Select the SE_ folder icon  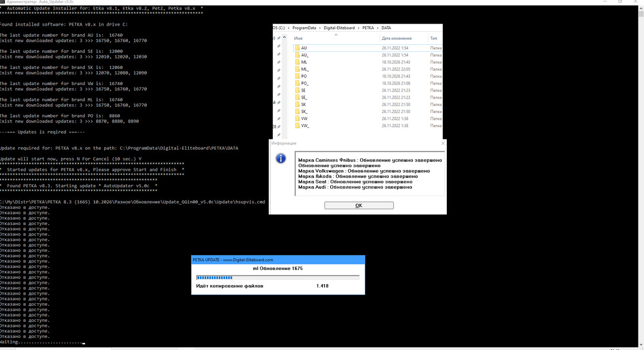(x=297, y=97)
